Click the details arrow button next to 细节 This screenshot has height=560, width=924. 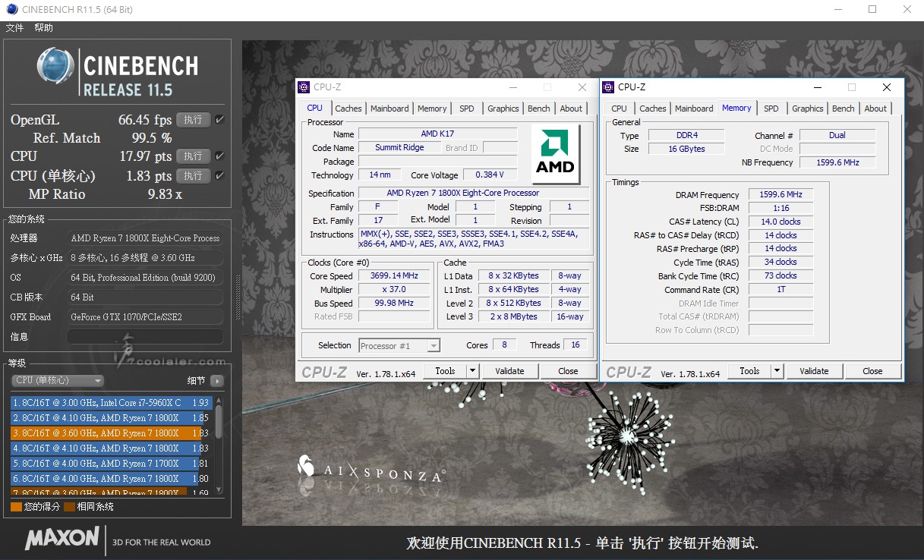pos(217,381)
